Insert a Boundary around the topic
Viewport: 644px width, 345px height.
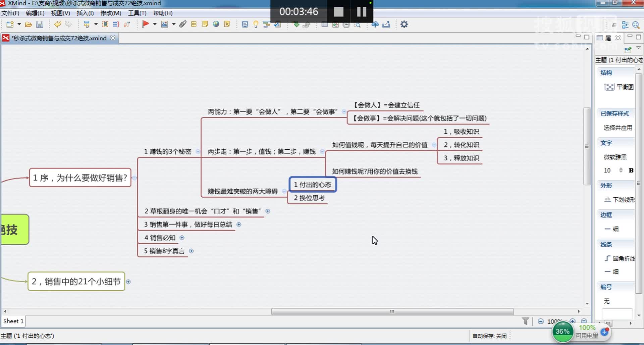(105, 24)
